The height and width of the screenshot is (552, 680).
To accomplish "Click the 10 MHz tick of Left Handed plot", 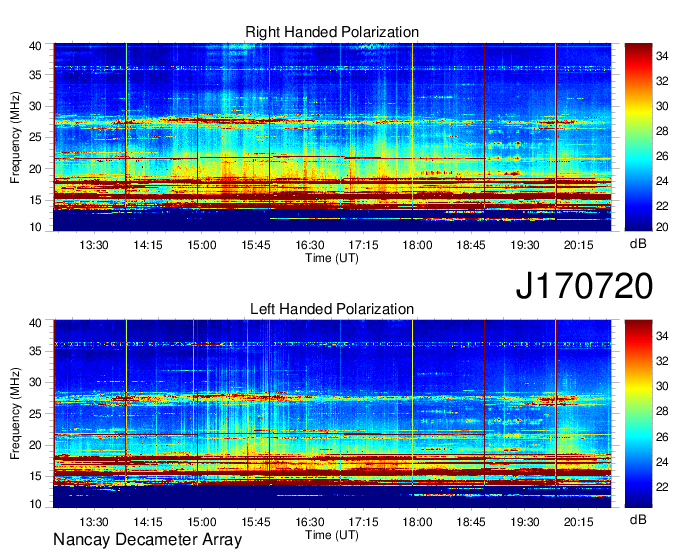I will pyautogui.click(x=35, y=504).
